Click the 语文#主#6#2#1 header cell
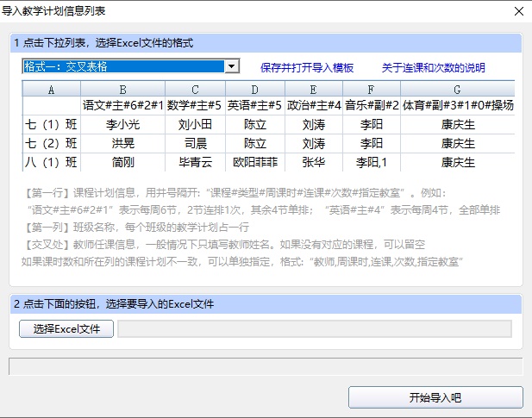Viewport: 532px width, 418px height. [x=122, y=105]
